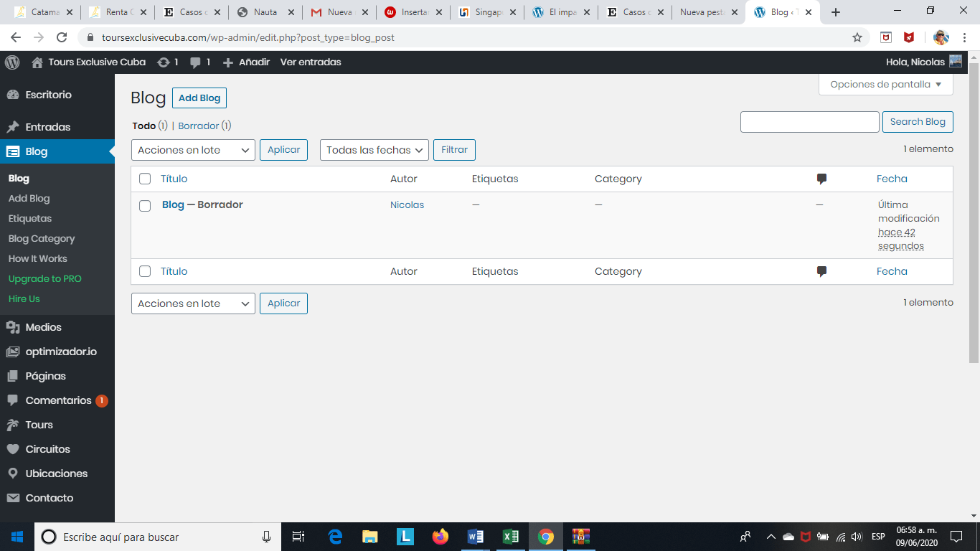This screenshot has width=980, height=551.
Task: Sort by the Título column header
Action: [x=174, y=179]
